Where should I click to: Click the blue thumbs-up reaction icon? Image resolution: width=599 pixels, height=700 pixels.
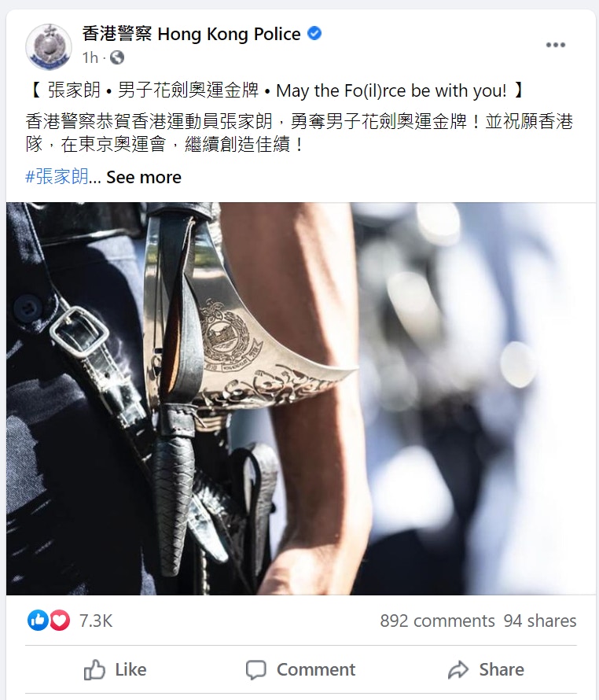pyautogui.click(x=38, y=621)
